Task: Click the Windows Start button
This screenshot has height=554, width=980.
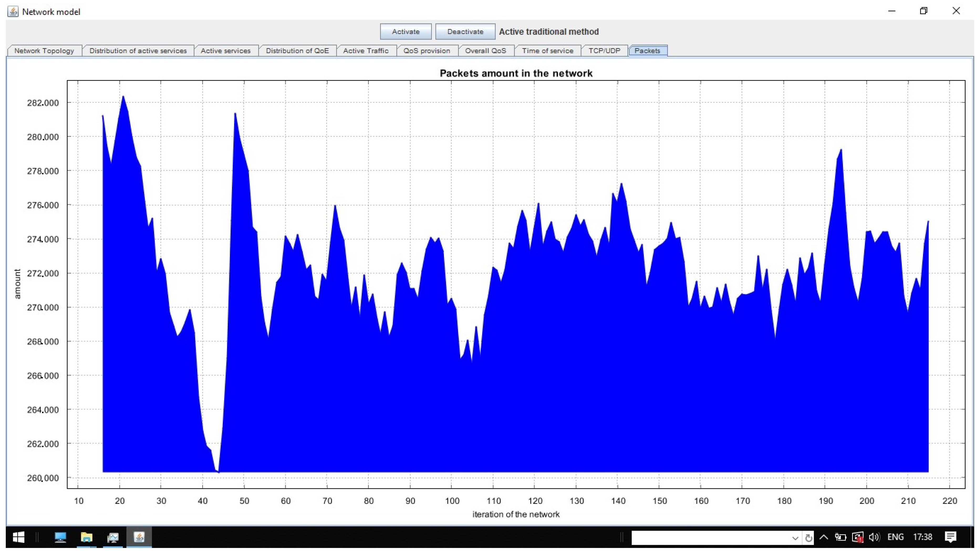Action: click(x=18, y=537)
